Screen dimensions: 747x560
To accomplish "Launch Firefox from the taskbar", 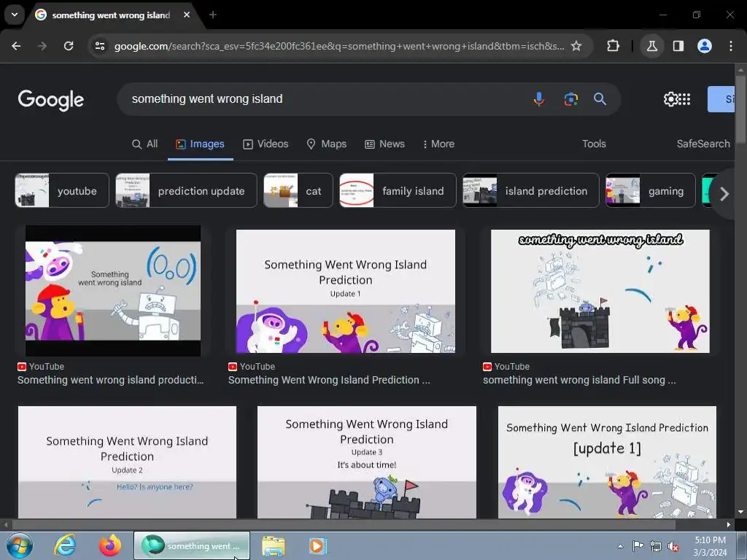I will point(110,545).
